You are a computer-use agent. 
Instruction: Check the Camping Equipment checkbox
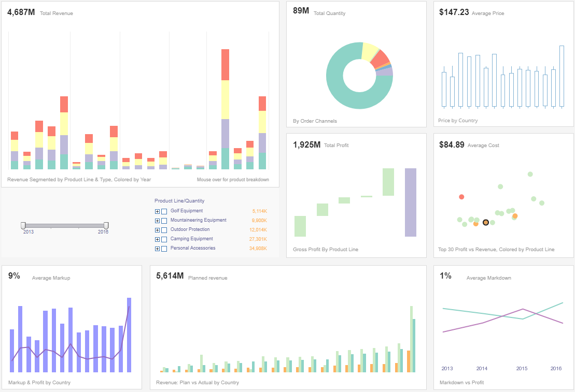tap(164, 239)
